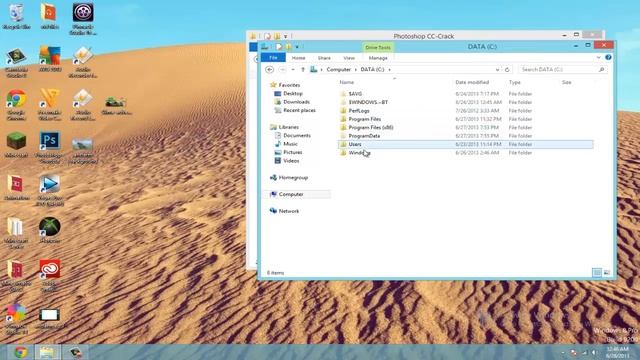Open the tank game desktop icon

[116, 105]
